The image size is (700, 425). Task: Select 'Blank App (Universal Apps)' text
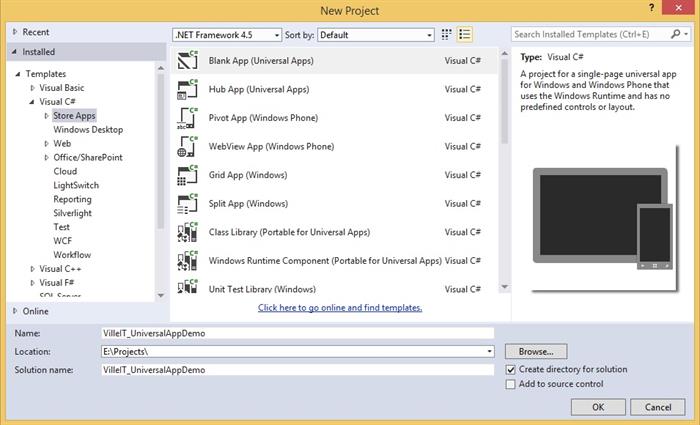(x=261, y=61)
